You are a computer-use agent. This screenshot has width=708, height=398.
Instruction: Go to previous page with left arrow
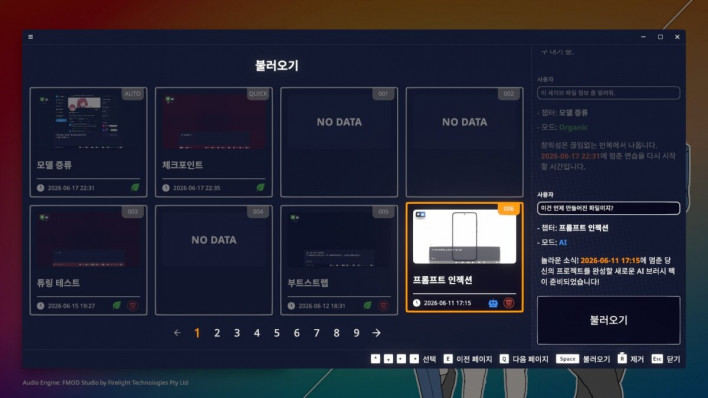[177, 333]
